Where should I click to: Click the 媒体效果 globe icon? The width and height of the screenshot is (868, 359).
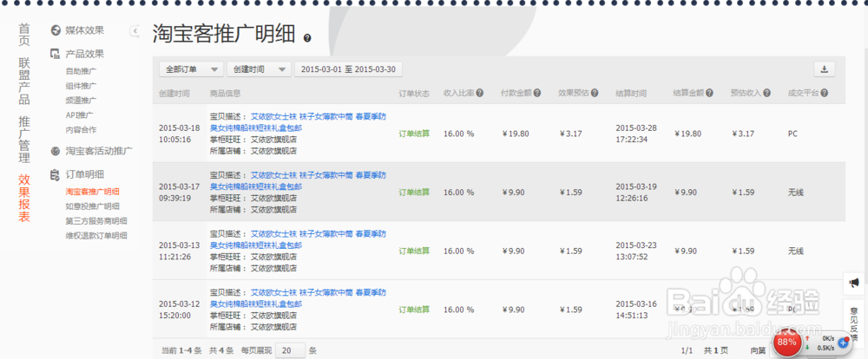coord(55,30)
